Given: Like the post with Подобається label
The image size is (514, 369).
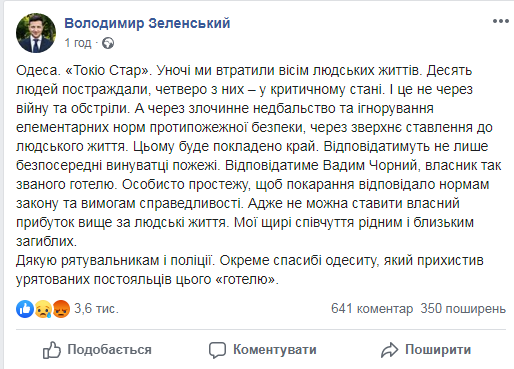Looking at the screenshot, I should 109,350.
